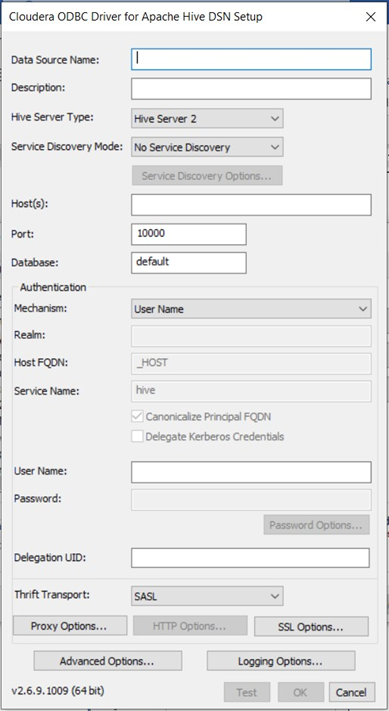389x711 pixels.
Task: Open Advanced Options dialog
Action: coord(107,661)
